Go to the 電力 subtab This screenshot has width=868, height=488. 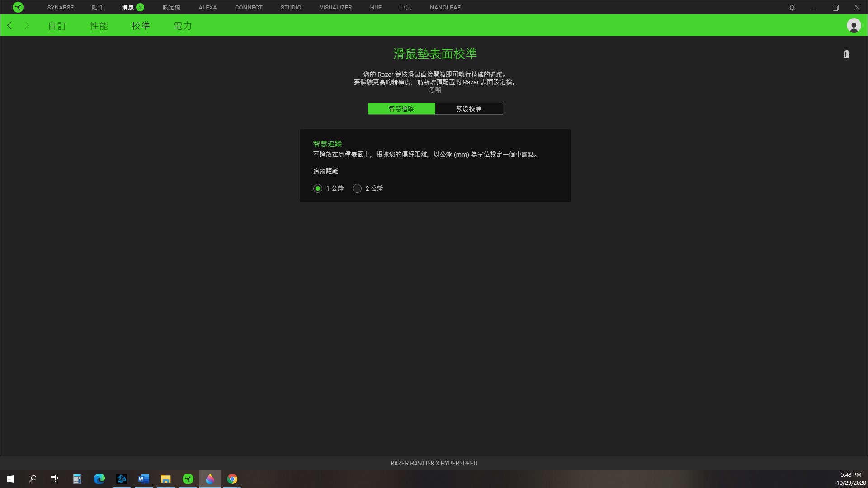[x=183, y=26]
